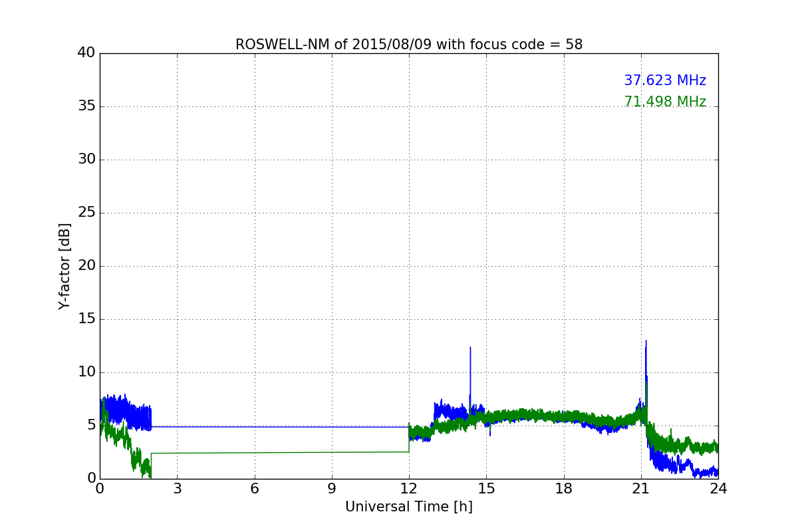The image size is (798, 532).
Task: Select the green '71.498 MHz' legend label
Action: pos(665,102)
